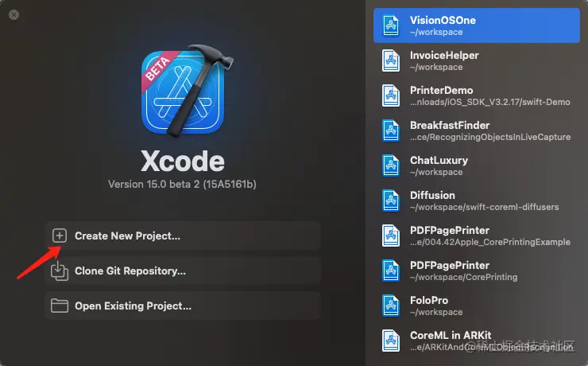Close the Welcome to Xcode window
The width and height of the screenshot is (588, 366).
coord(14,14)
